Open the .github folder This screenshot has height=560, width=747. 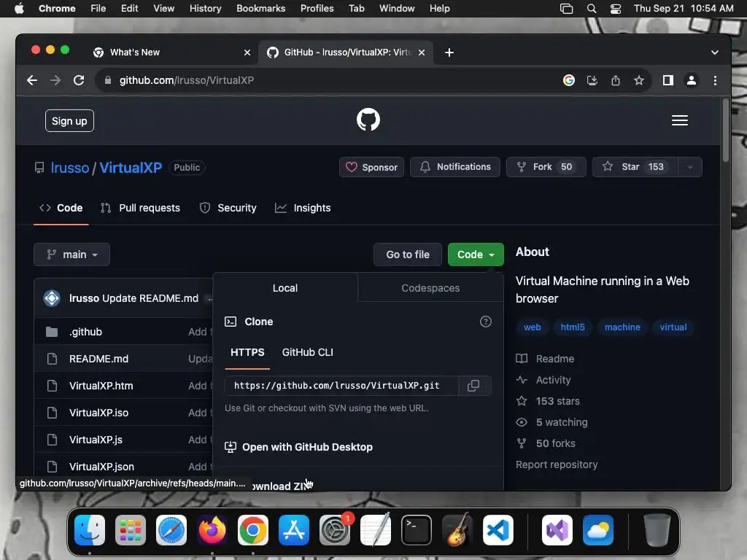click(x=86, y=332)
